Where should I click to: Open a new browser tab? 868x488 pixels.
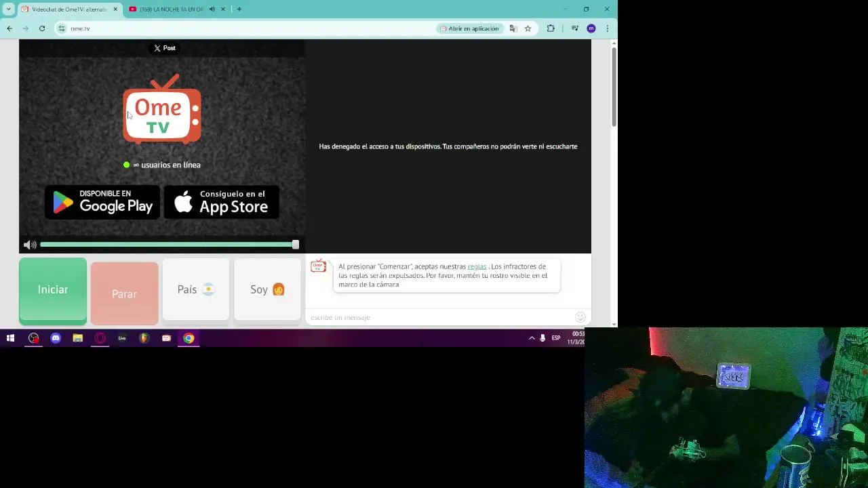[239, 9]
